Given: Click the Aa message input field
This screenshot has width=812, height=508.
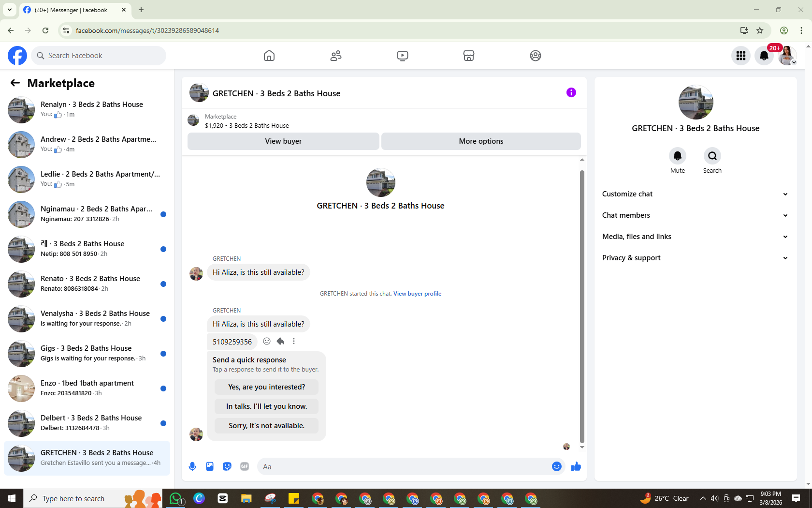Looking at the screenshot, I should [x=404, y=466].
